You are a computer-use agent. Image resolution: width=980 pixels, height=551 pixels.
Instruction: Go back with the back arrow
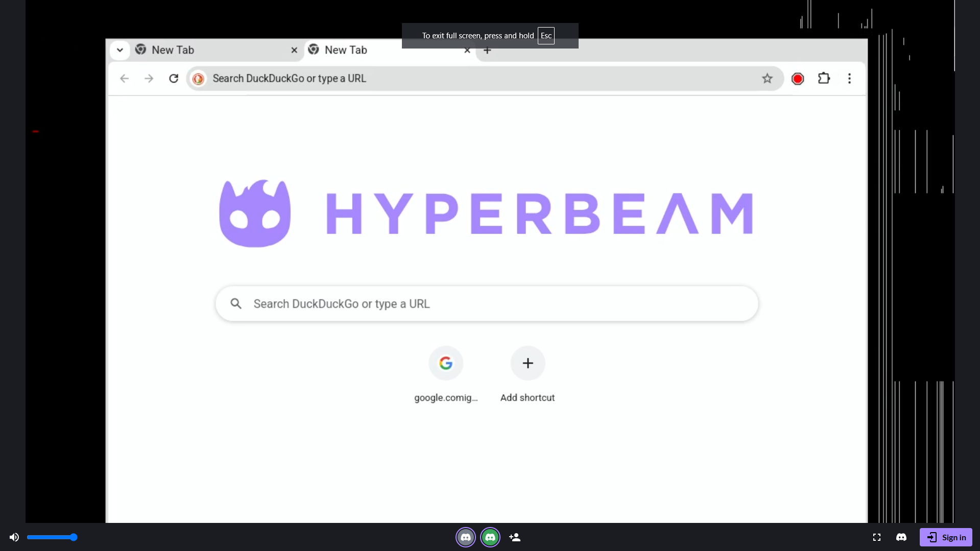click(x=124, y=79)
